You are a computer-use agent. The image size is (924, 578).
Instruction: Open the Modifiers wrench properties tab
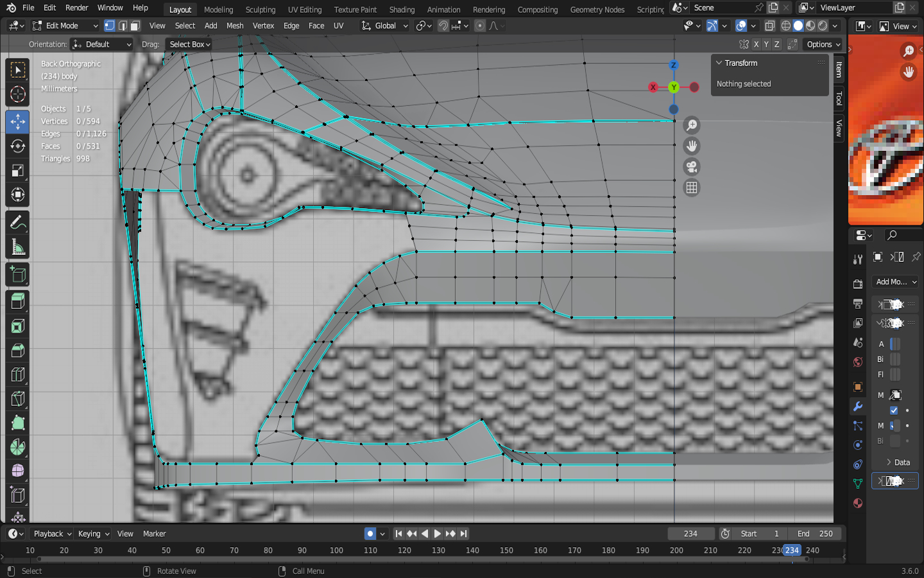[858, 407]
